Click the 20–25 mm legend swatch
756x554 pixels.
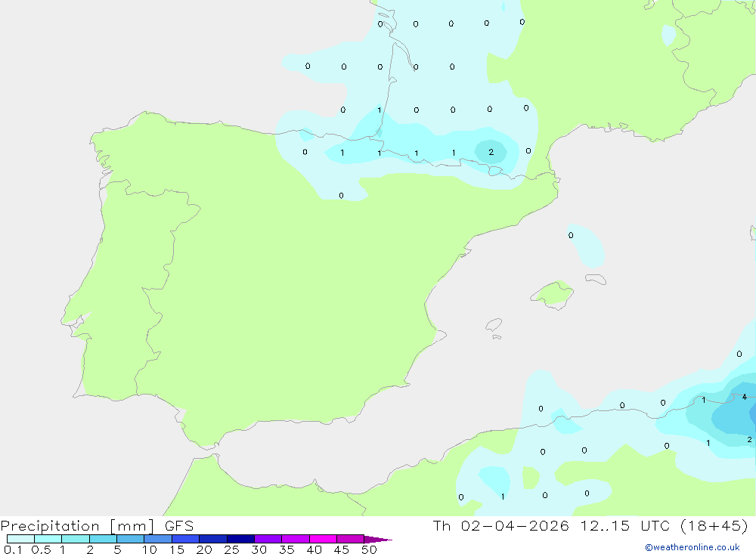click(x=213, y=539)
